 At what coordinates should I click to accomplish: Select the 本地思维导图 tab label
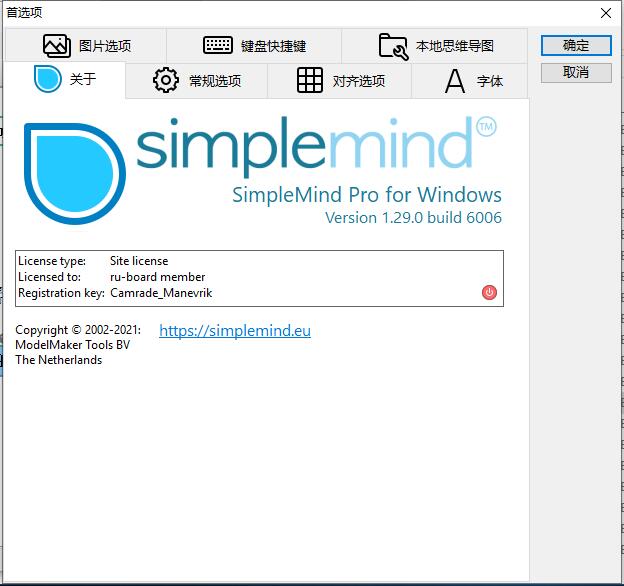pyautogui.click(x=454, y=46)
